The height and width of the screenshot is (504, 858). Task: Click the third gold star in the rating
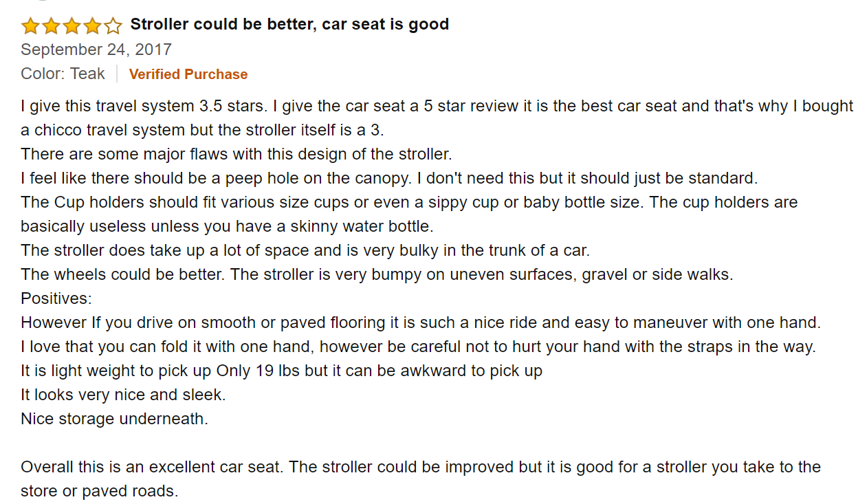point(71,26)
